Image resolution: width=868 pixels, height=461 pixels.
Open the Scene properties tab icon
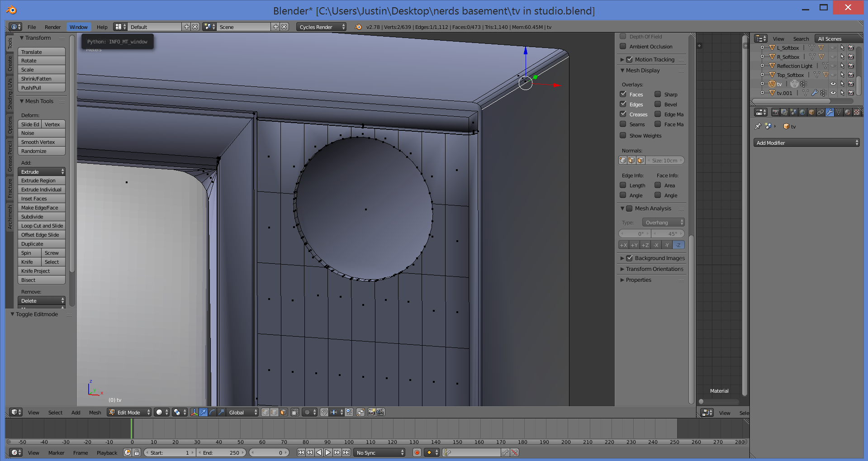coord(793,112)
